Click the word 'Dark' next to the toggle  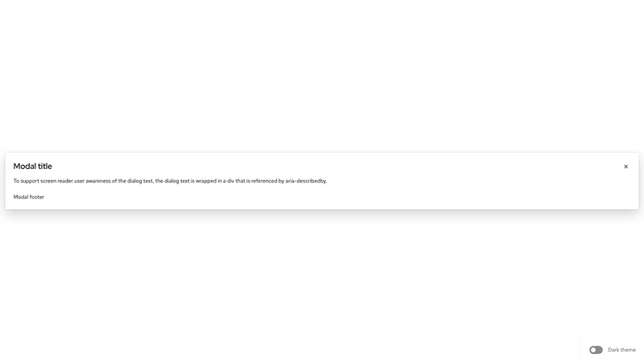[x=613, y=350]
